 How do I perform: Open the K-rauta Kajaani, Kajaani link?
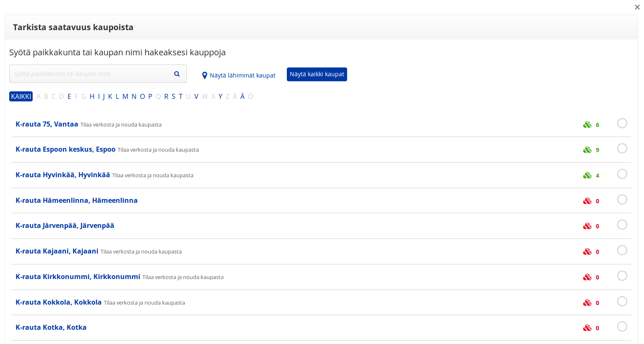pyautogui.click(x=57, y=251)
